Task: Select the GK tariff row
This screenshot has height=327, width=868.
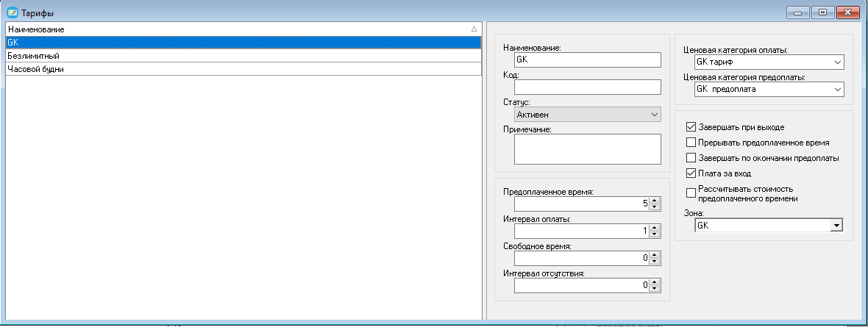Action: (x=243, y=43)
